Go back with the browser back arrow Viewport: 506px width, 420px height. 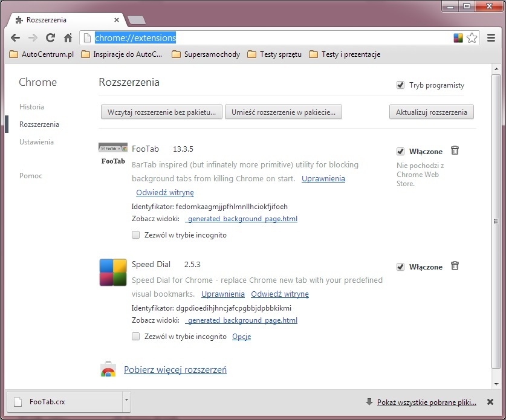15,38
